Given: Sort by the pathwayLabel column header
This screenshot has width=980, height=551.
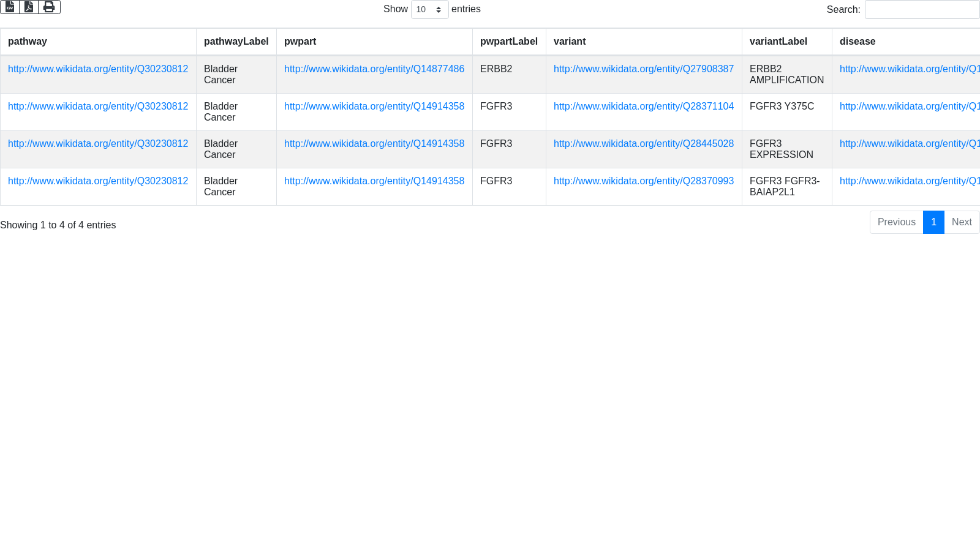Looking at the screenshot, I should 236,42.
